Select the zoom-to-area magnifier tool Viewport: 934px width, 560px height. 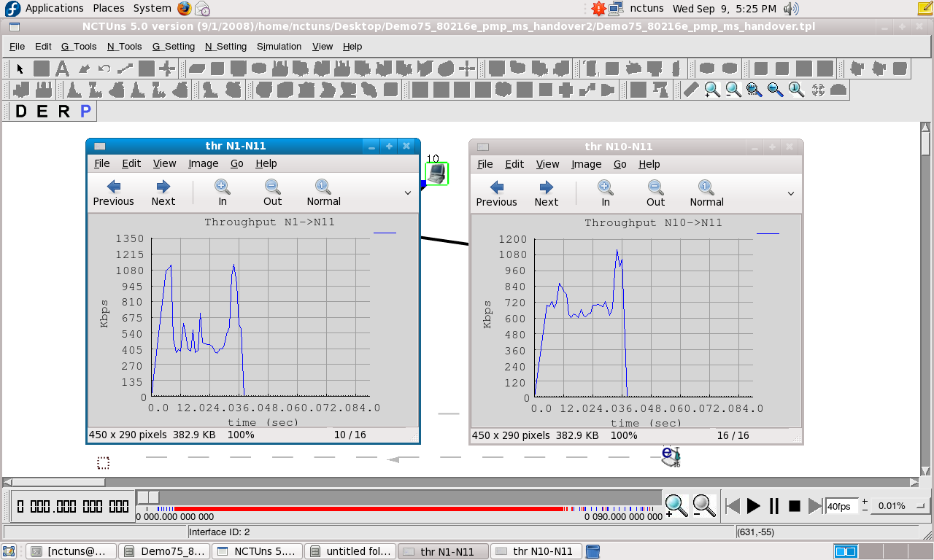click(754, 90)
